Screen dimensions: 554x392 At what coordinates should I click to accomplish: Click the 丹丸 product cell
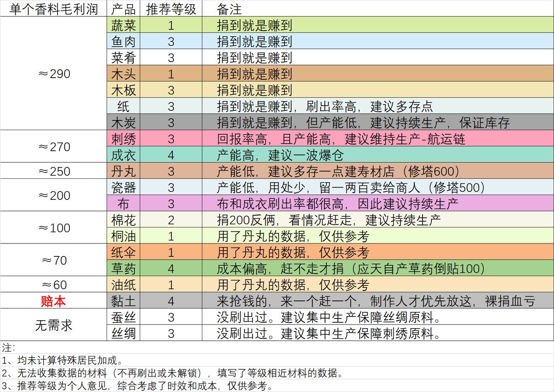123,171
